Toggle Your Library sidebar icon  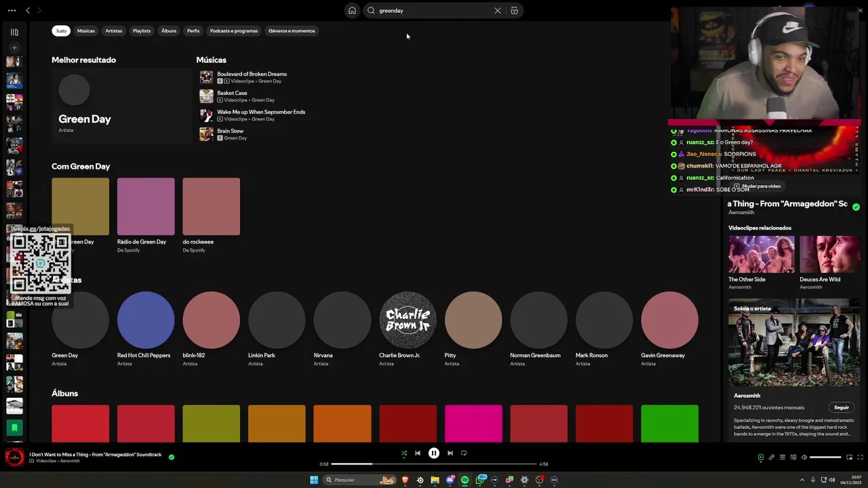click(14, 32)
